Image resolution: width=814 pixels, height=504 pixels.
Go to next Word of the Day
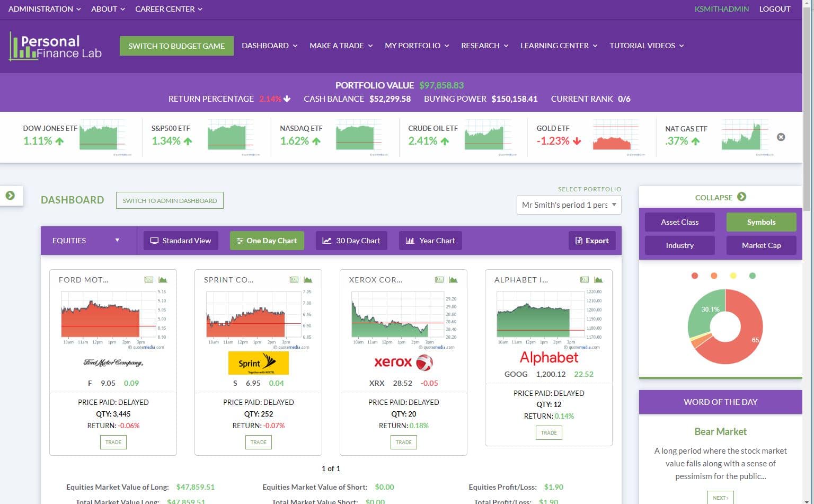720,497
